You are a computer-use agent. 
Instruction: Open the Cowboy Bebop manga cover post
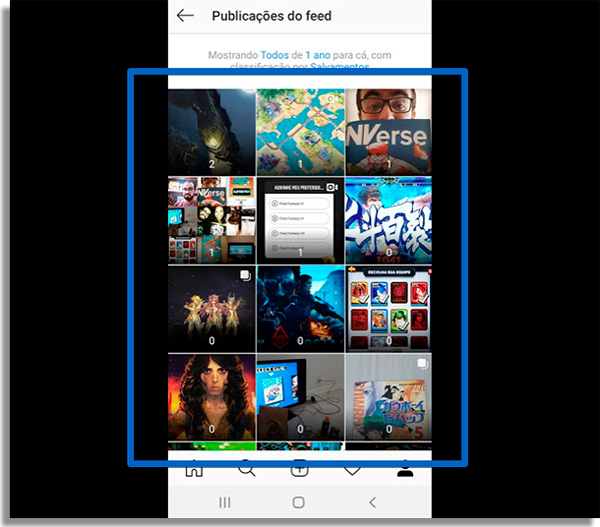(388, 396)
